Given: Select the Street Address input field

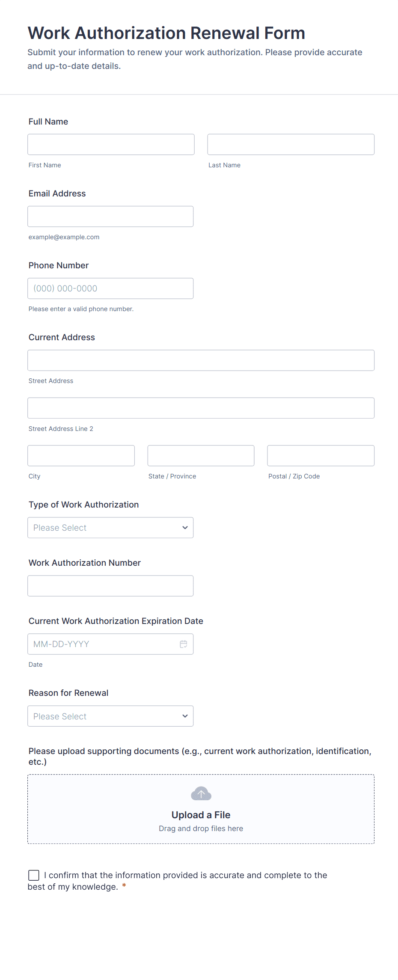Looking at the screenshot, I should 201,360.
